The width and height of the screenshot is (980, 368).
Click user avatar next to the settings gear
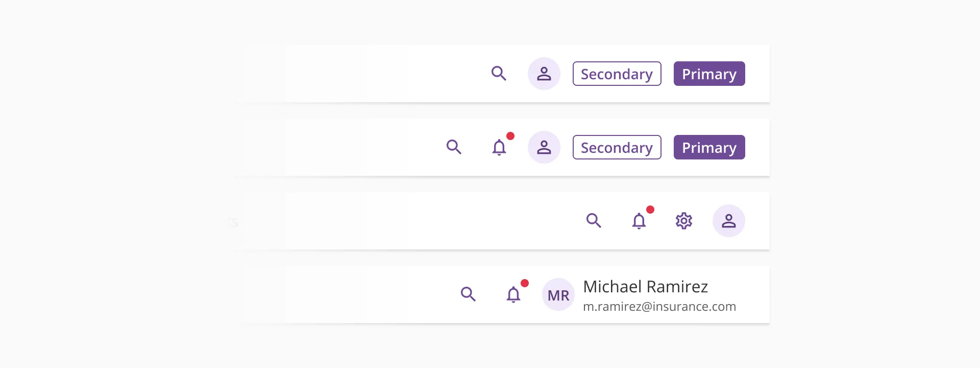click(728, 221)
